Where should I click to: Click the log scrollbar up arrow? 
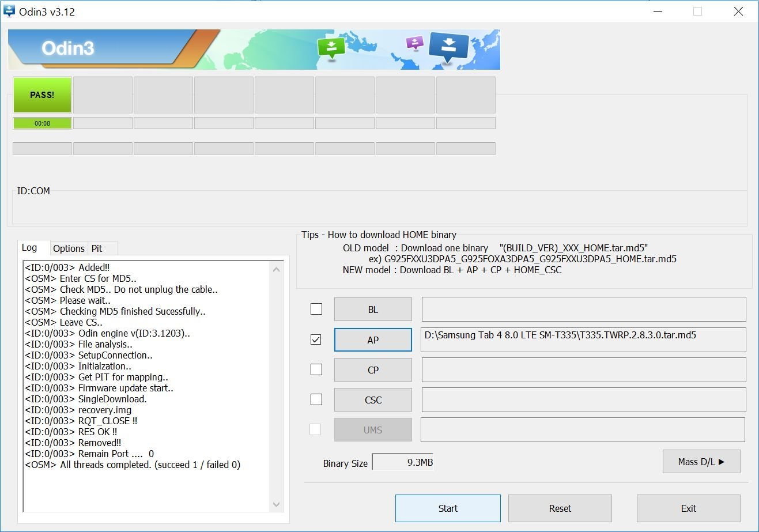[276, 269]
